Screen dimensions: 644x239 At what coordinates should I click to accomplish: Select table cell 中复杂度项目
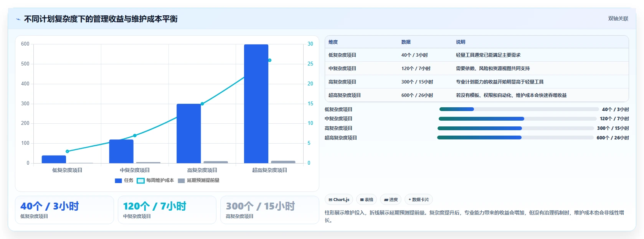[342, 69]
